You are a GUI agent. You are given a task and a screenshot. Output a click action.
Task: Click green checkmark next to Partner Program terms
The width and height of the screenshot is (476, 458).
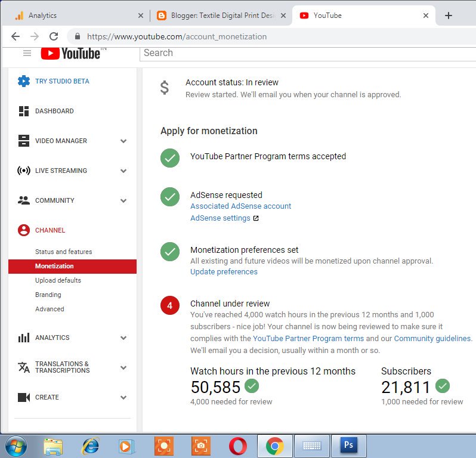click(170, 158)
